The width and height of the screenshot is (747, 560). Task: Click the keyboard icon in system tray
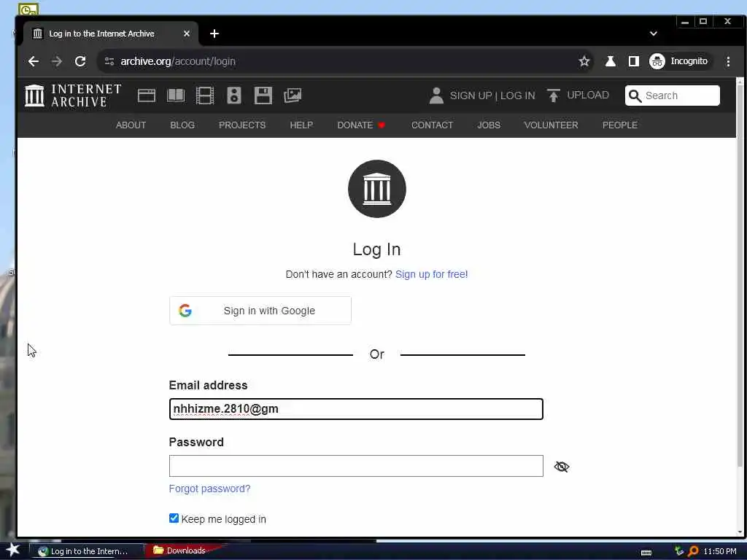pos(646,553)
